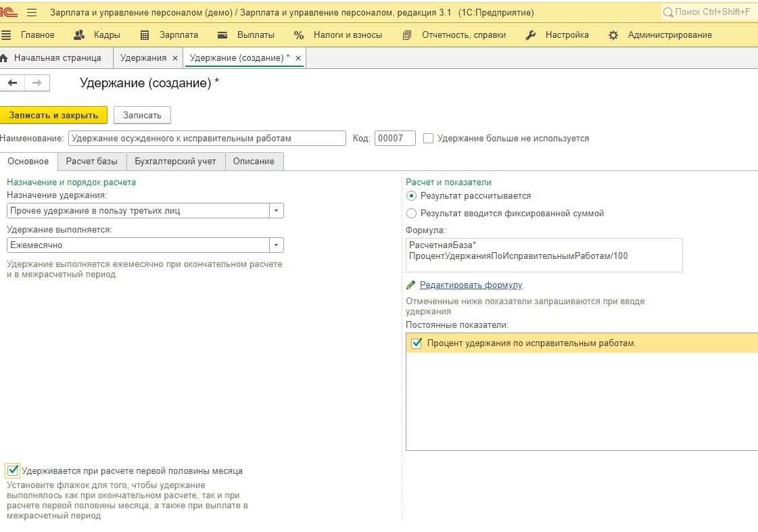
Task: Open the Настройка section
Action: [567, 34]
